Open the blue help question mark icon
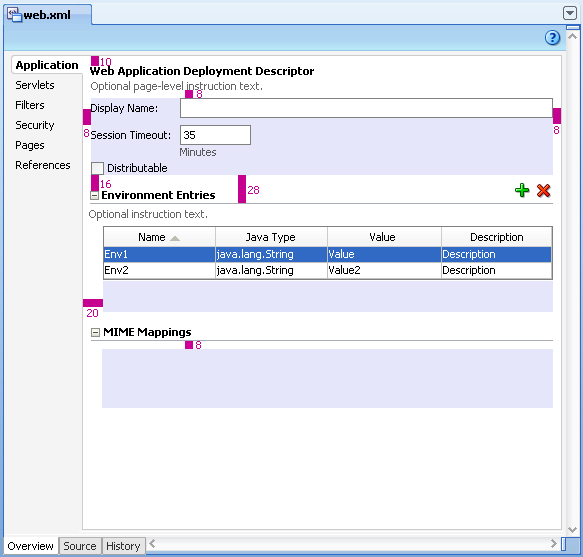The height and width of the screenshot is (557, 583). pyautogui.click(x=553, y=38)
